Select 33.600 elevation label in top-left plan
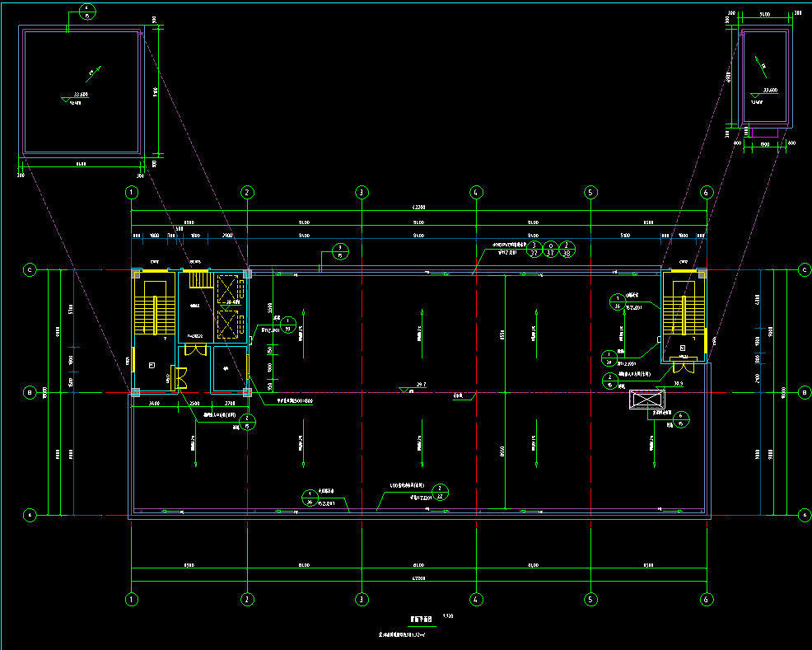 coord(82,94)
